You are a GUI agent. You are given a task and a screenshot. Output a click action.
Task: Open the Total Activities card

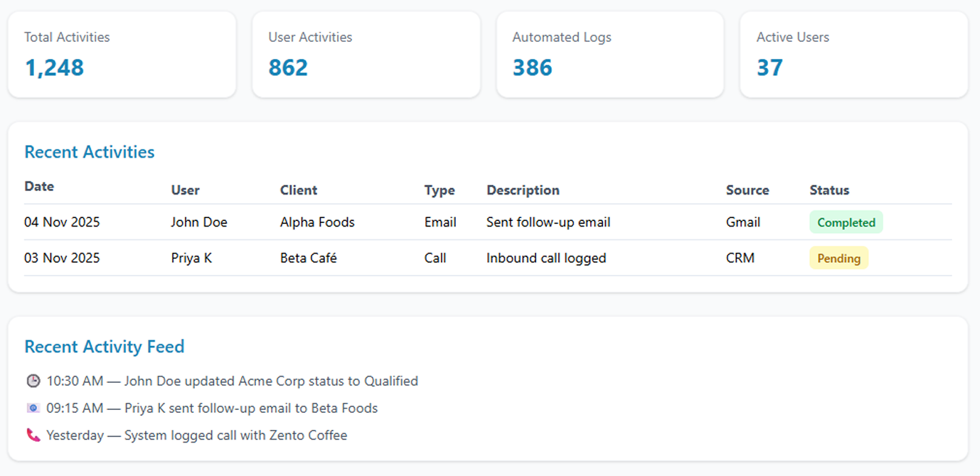pos(122,55)
